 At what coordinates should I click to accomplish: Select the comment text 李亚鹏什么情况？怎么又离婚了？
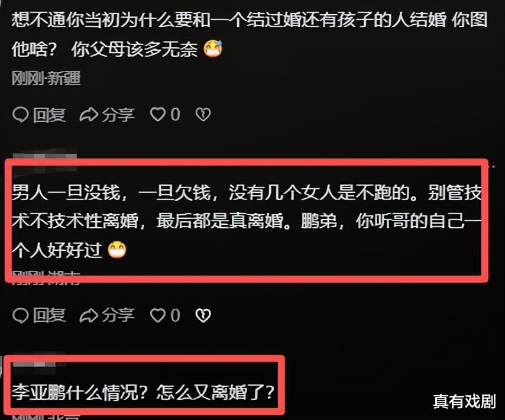coord(143,392)
